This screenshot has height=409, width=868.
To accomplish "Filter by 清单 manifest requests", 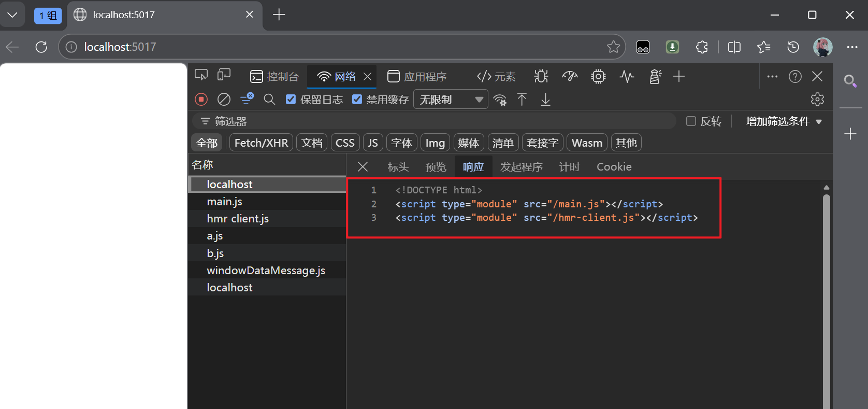I will (503, 143).
